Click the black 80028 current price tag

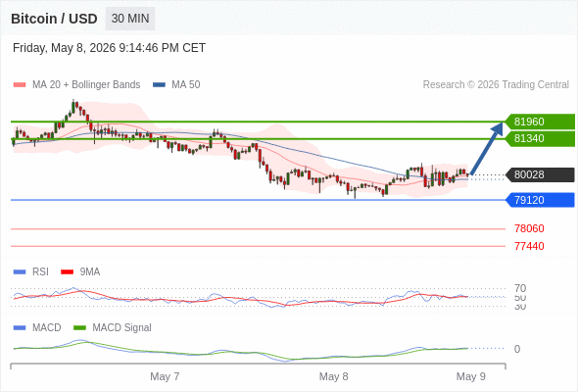pyautogui.click(x=540, y=174)
